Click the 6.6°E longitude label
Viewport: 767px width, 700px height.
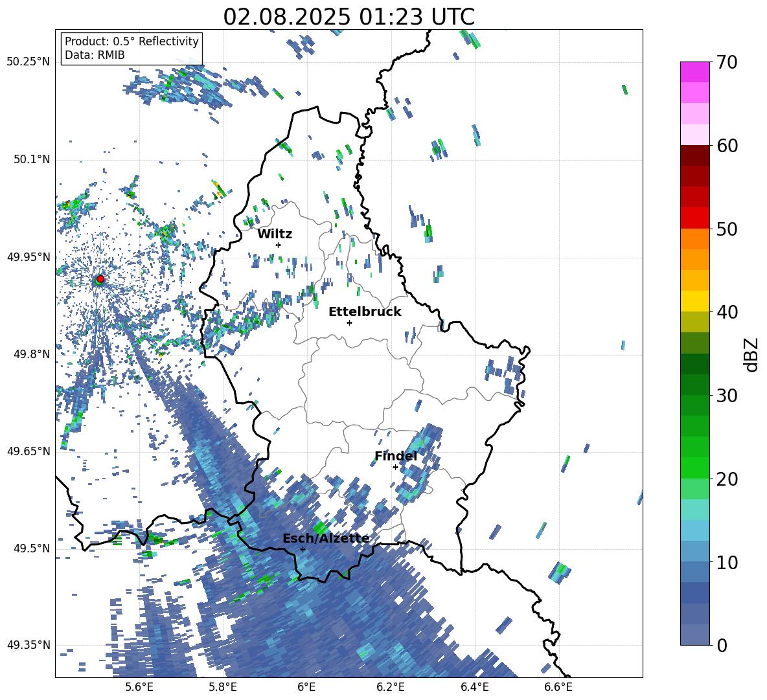coord(558,687)
